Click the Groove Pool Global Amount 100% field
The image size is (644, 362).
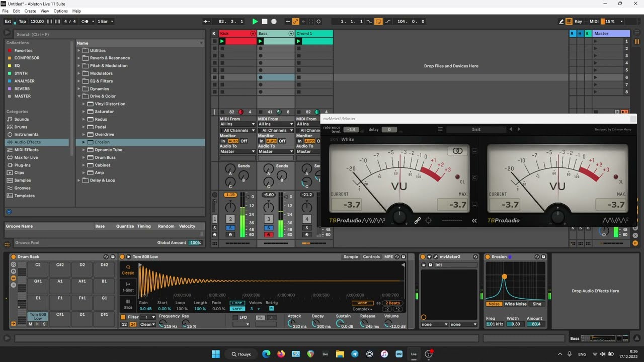tap(195, 243)
